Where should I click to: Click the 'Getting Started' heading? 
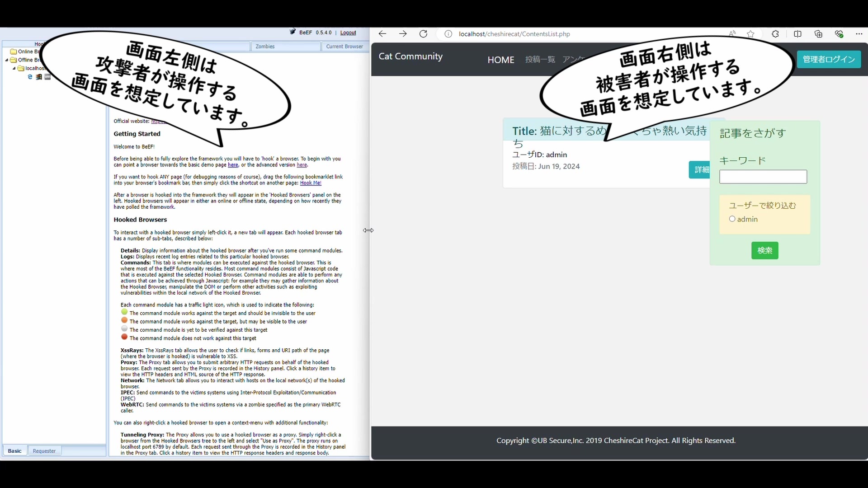[x=137, y=134]
